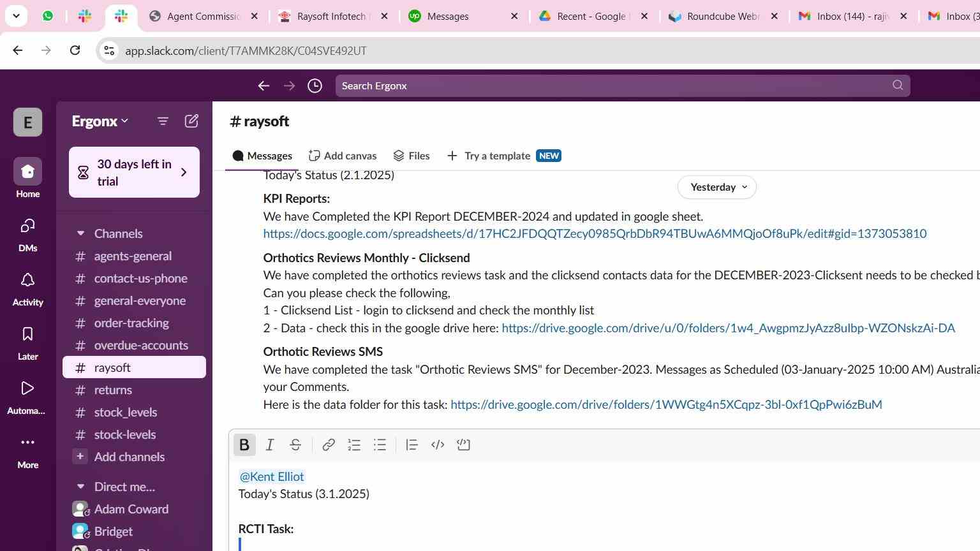Viewport: 980px width, 551px height.
Task: Toggle inline code formatting
Action: (438, 445)
